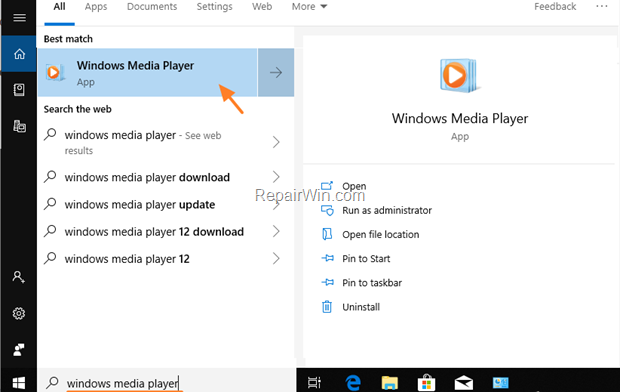
Task: Switch to the Apps tab
Action: (x=96, y=7)
